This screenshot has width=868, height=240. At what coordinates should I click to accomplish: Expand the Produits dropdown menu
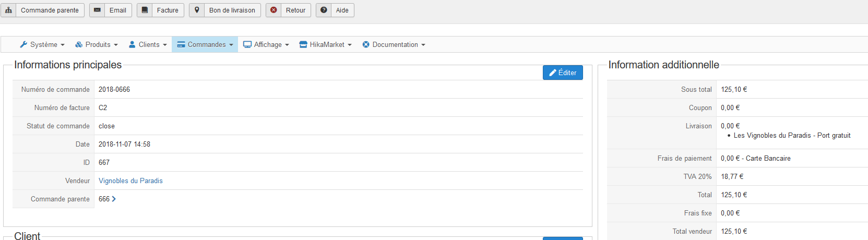97,45
